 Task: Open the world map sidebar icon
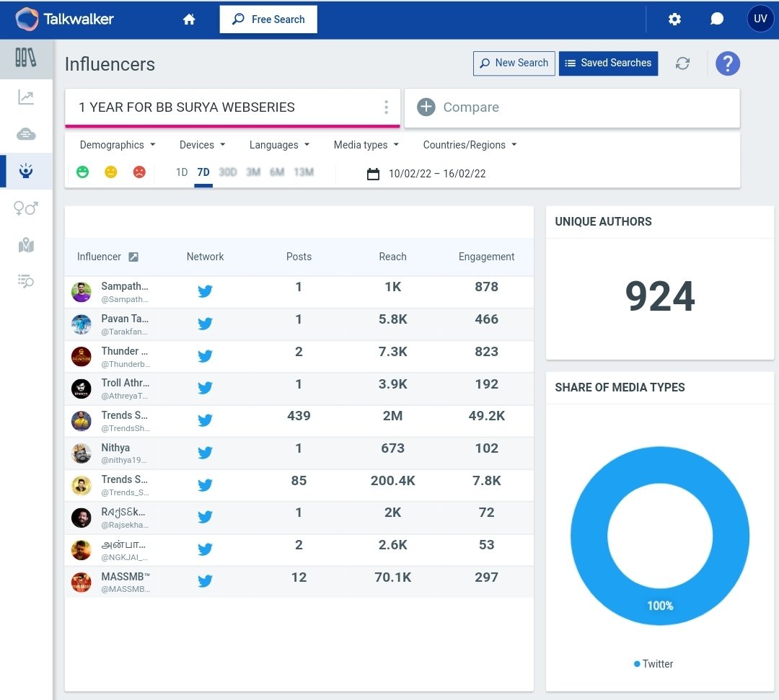click(26, 245)
